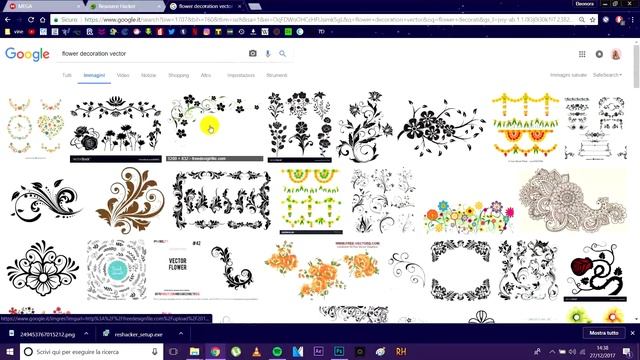Open Photoshop from the taskbar
This screenshot has height=360, width=640.
(x=339, y=351)
